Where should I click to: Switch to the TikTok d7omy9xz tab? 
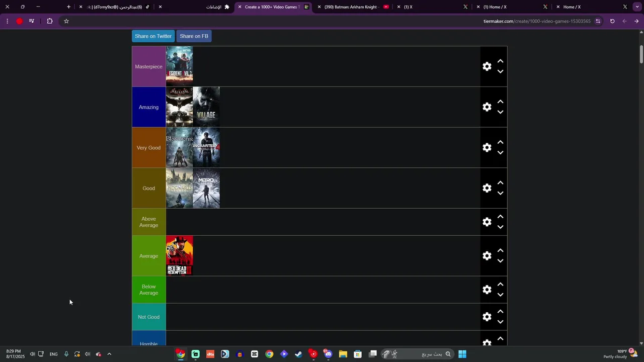pyautogui.click(x=115, y=7)
